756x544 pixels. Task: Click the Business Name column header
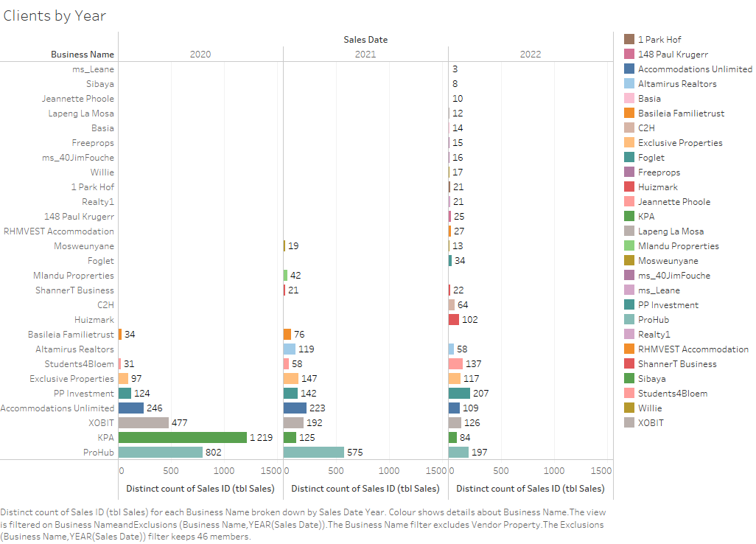click(x=83, y=55)
